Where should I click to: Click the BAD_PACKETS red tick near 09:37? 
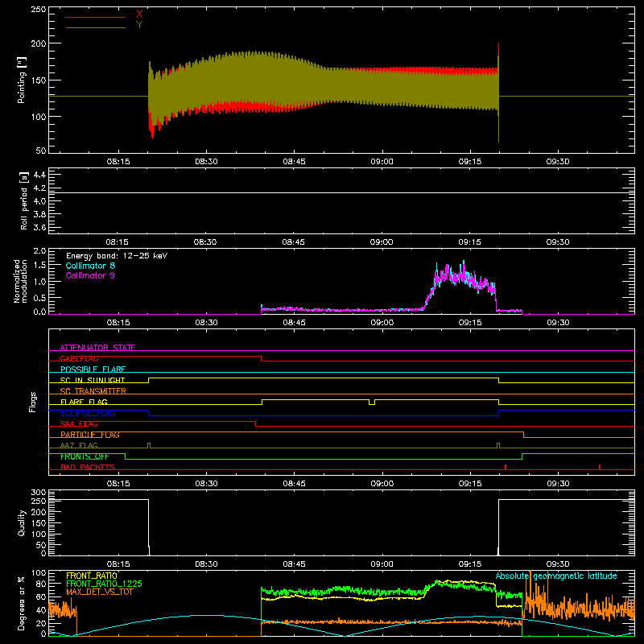click(x=600, y=467)
